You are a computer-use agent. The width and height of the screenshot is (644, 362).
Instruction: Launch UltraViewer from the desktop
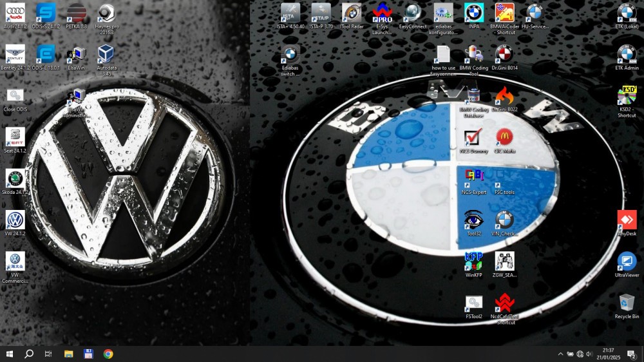pos(627,265)
